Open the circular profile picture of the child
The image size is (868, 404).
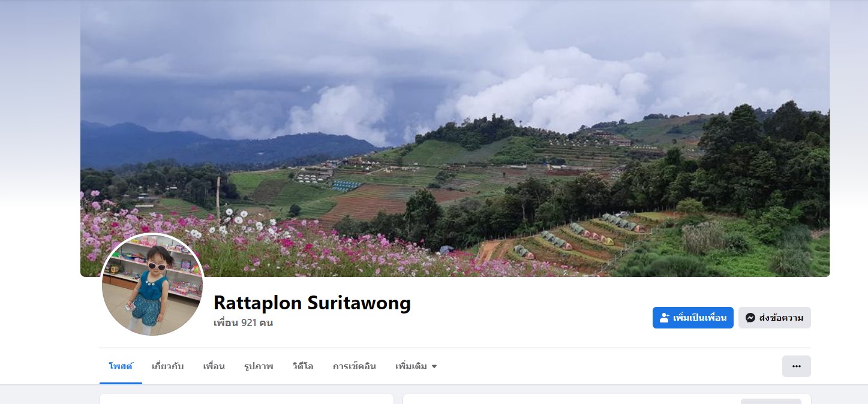pos(152,284)
